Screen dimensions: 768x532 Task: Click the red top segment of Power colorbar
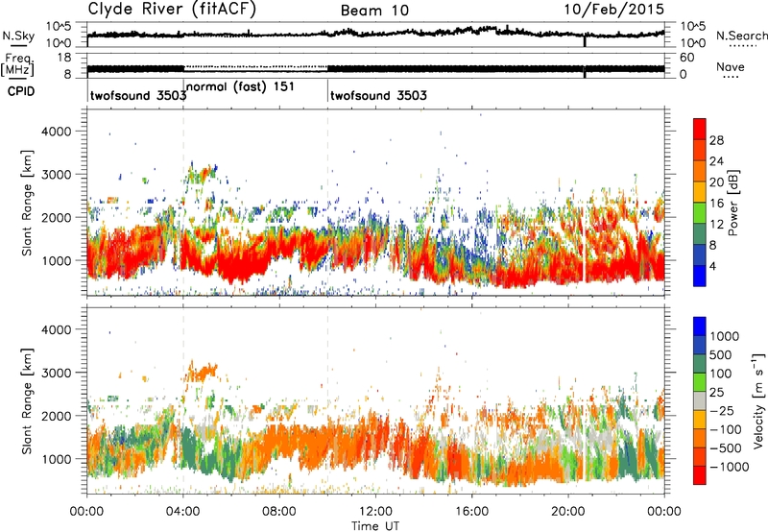pyautogui.click(x=700, y=129)
